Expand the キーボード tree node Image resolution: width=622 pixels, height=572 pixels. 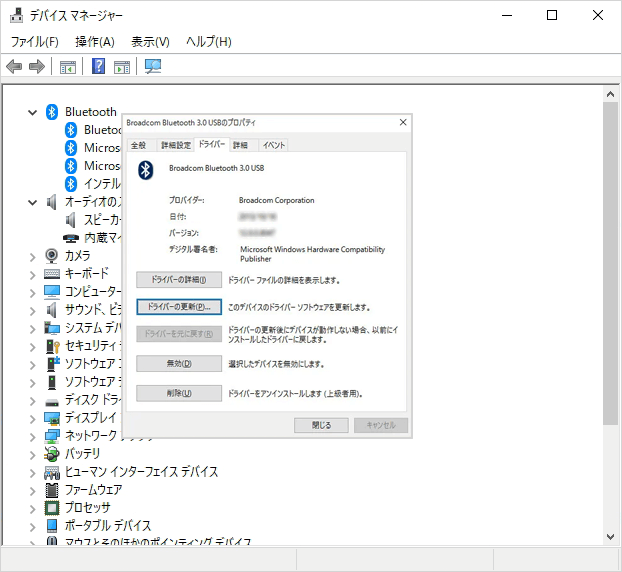[x=33, y=275]
